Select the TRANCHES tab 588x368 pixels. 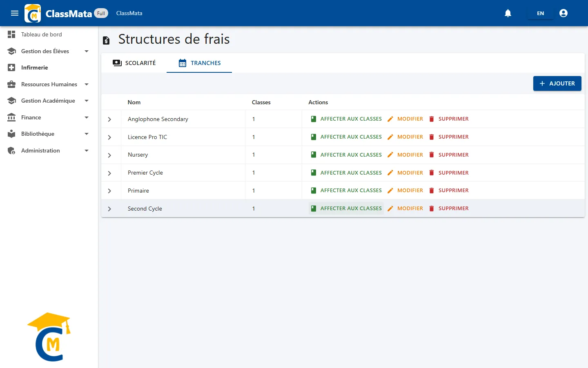[199, 63]
